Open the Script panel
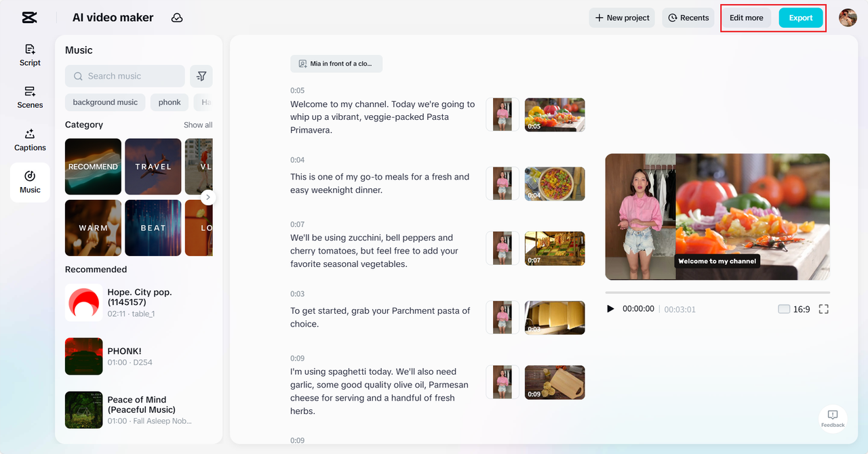Screen dimensions: 868x454 [x=30, y=55]
